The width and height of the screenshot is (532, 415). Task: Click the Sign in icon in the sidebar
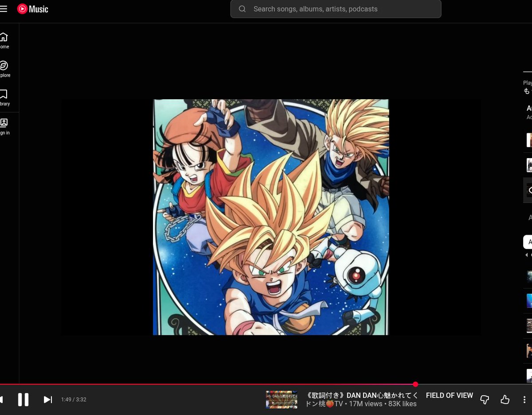click(4, 123)
